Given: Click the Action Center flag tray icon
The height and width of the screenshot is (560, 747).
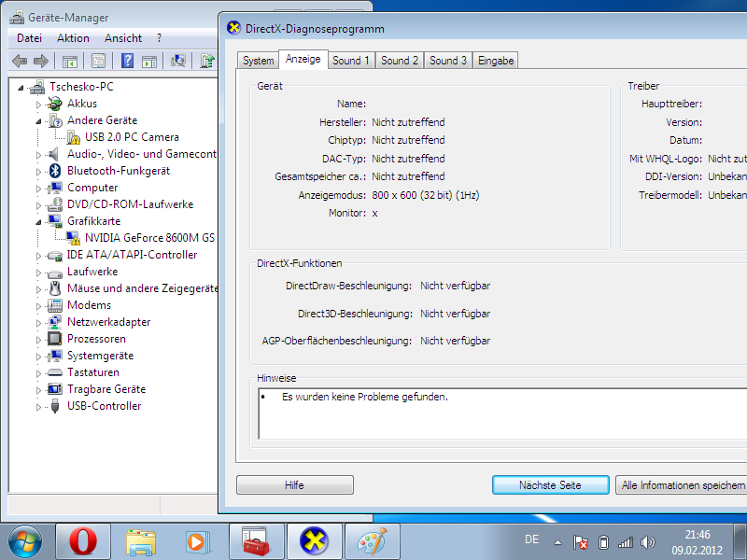Looking at the screenshot, I should [580, 542].
